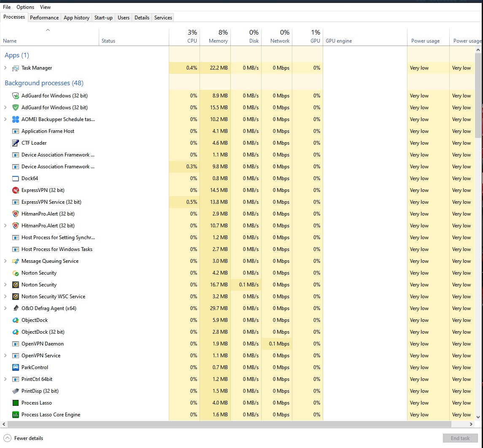Click the 0.1 MB/s disk value cell

click(246, 285)
